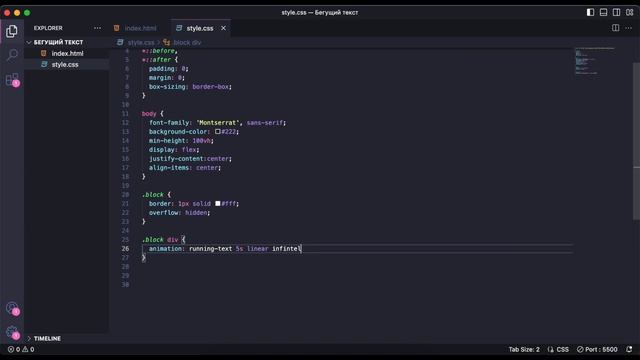Image resolution: width=640 pixels, height=360 pixels.
Task: Open index.html in the Explorer tree
Action: tap(67, 53)
